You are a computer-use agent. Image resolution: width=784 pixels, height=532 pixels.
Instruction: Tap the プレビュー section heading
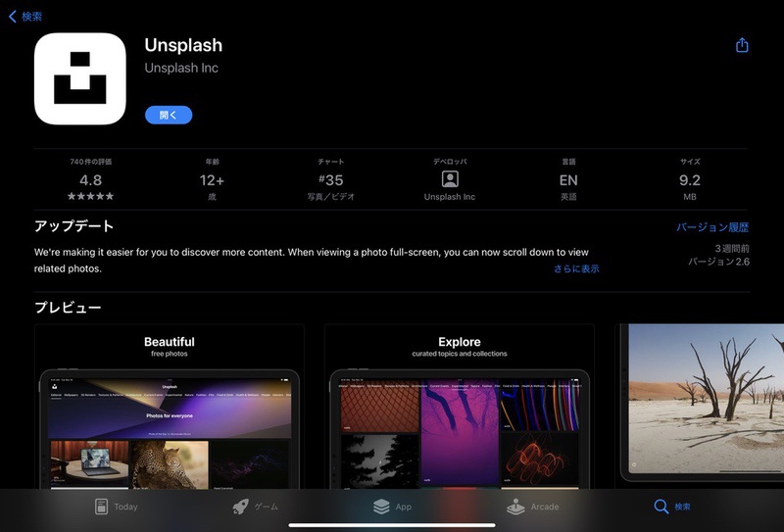[68, 307]
